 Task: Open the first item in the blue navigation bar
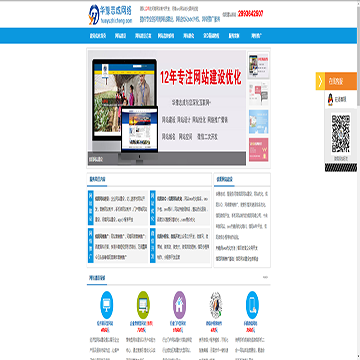(98, 36)
